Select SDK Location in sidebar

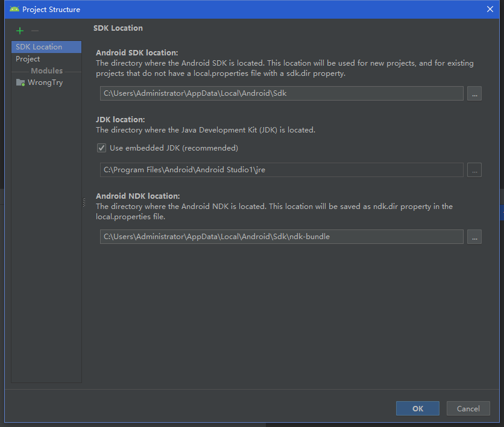pos(46,47)
